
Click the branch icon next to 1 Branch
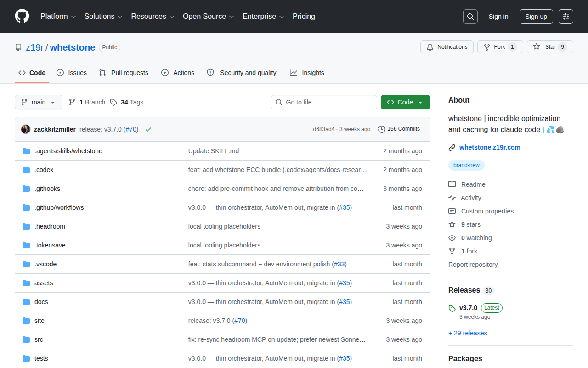72,102
